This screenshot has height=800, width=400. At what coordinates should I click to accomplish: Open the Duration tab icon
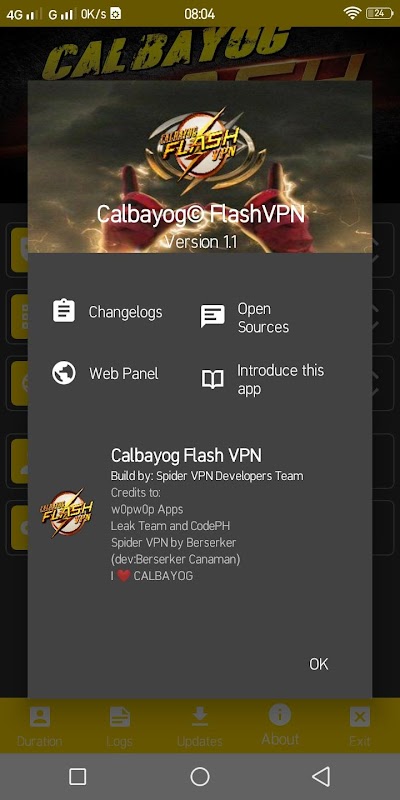pyautogui.click(x=39, y=717)
